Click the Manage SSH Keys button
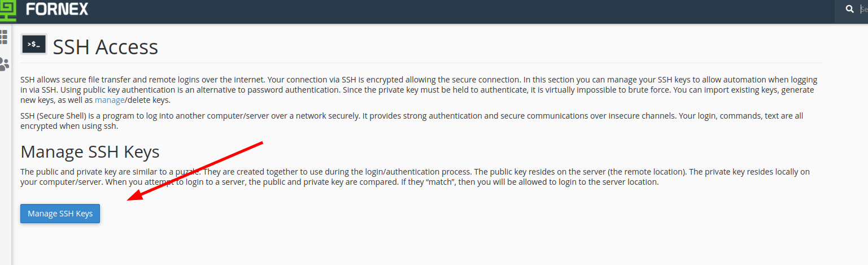The width and height of the screenshot is (868, 265). click(x=60, y=214)
